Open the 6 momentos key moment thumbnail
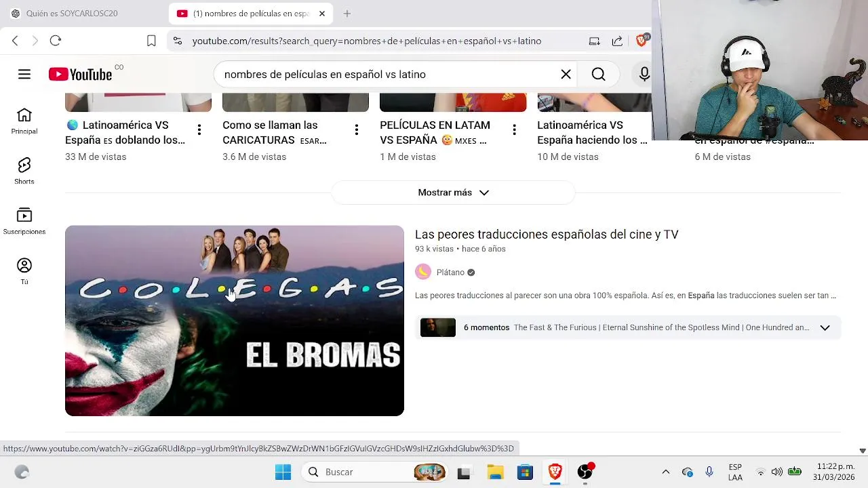The height and width of the screenshot is (488, 868). click(438, 327)
